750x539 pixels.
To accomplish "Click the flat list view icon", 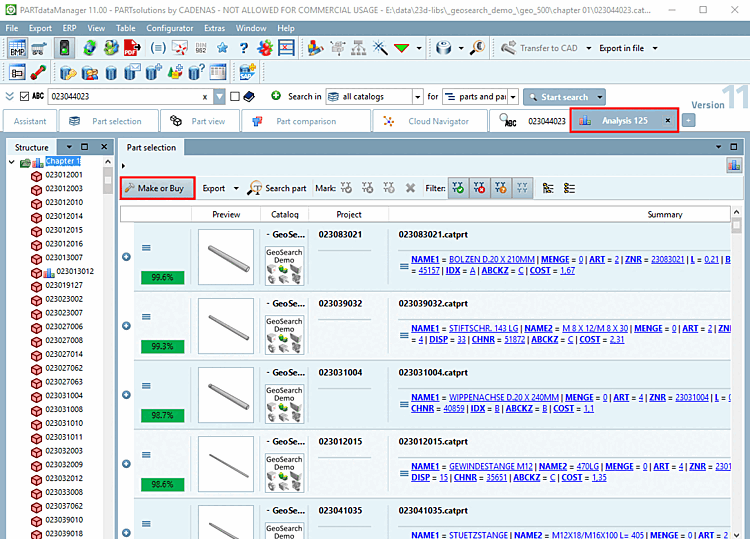I will 569,188.
